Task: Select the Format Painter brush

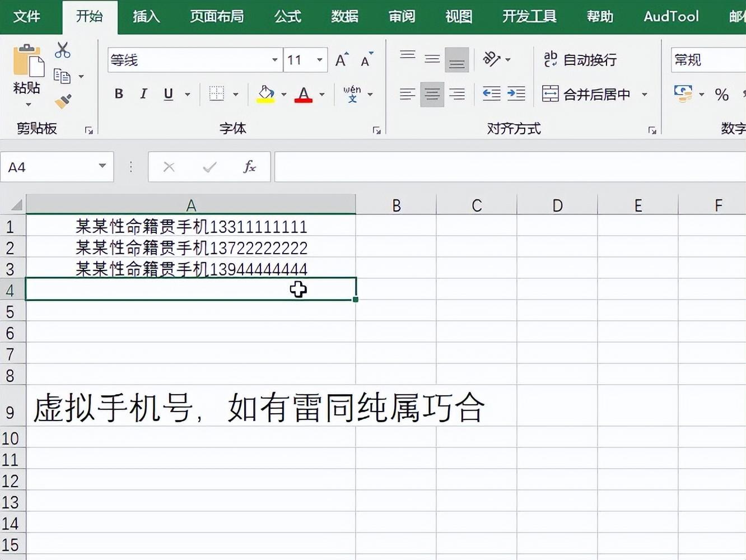Action: pyautogui.click(x=62, y=101)
